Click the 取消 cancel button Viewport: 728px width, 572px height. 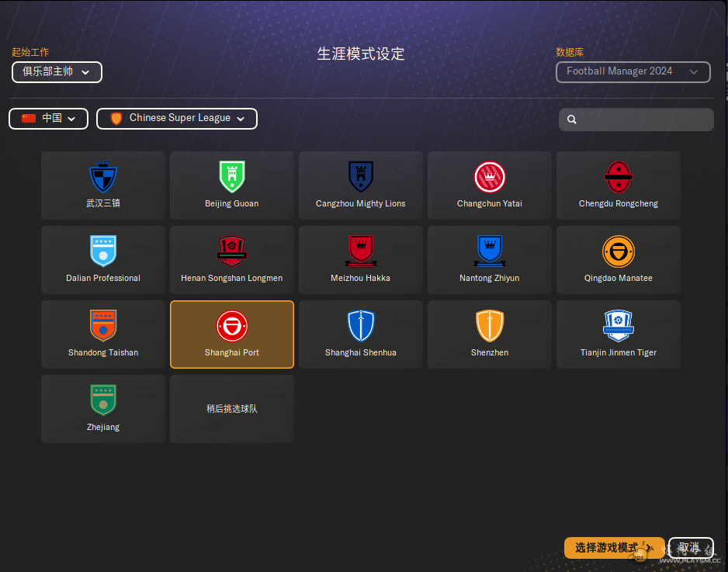tap(691, 548)
